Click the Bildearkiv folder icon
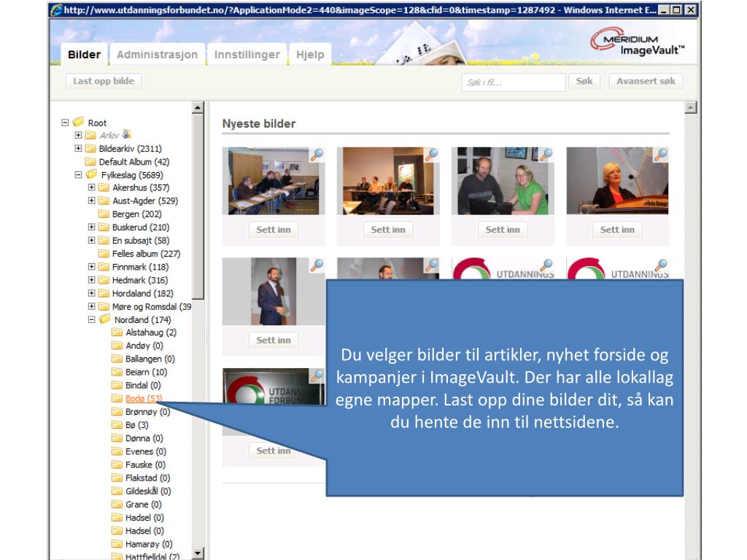The width and height of the screenshot is (747, 560). 90,149
